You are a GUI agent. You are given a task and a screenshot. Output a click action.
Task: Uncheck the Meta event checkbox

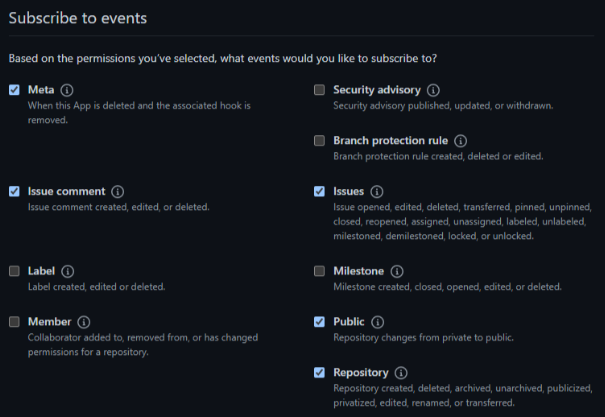point(14,90)
